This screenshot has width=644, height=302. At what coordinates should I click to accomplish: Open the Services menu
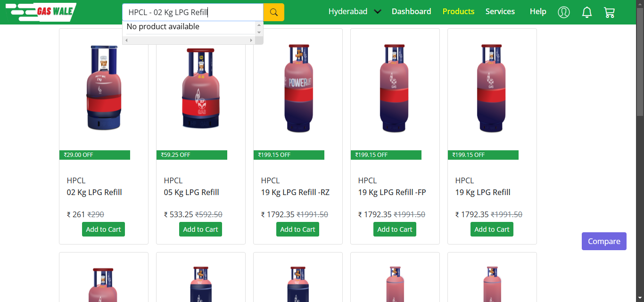point(500,12)
